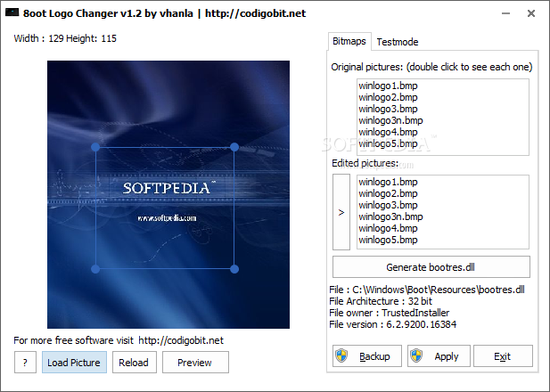
Task: Click the app icon in title bar
Action: click(x=12, y=12)
